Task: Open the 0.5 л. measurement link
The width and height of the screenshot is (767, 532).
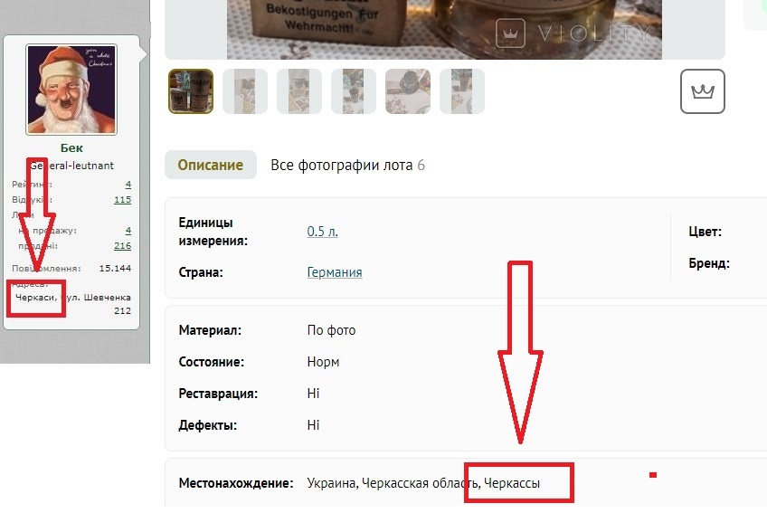Action: [x=322, y=231]
